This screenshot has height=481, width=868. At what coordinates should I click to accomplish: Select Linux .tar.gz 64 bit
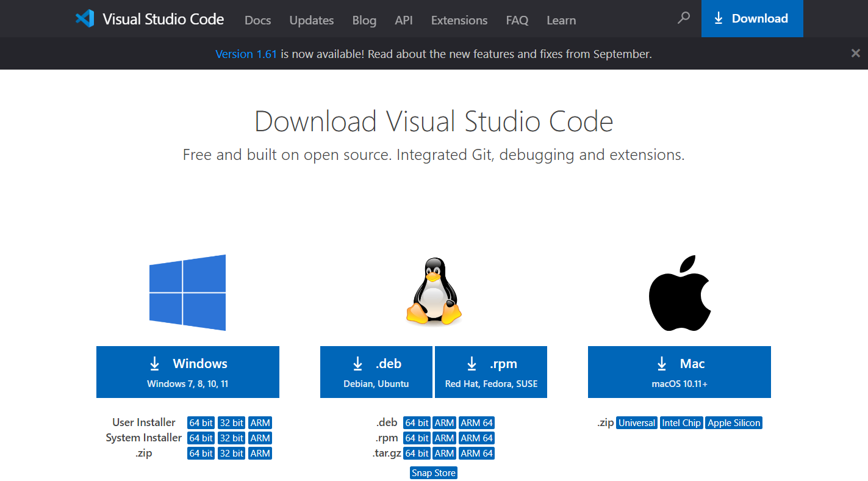[x=417, y=453]
